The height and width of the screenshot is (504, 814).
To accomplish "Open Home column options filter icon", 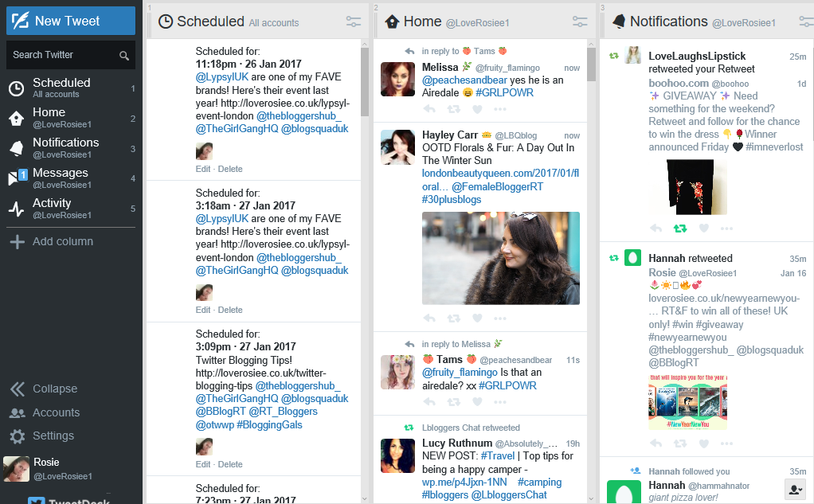I will (580, 22).
